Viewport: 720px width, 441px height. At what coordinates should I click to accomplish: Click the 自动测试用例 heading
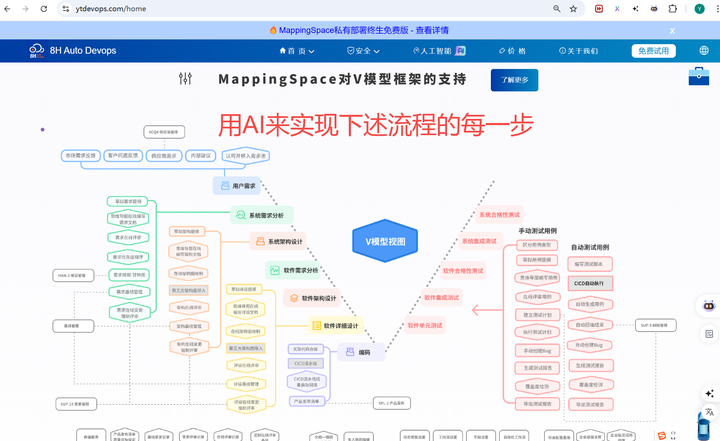pos(590,247)
